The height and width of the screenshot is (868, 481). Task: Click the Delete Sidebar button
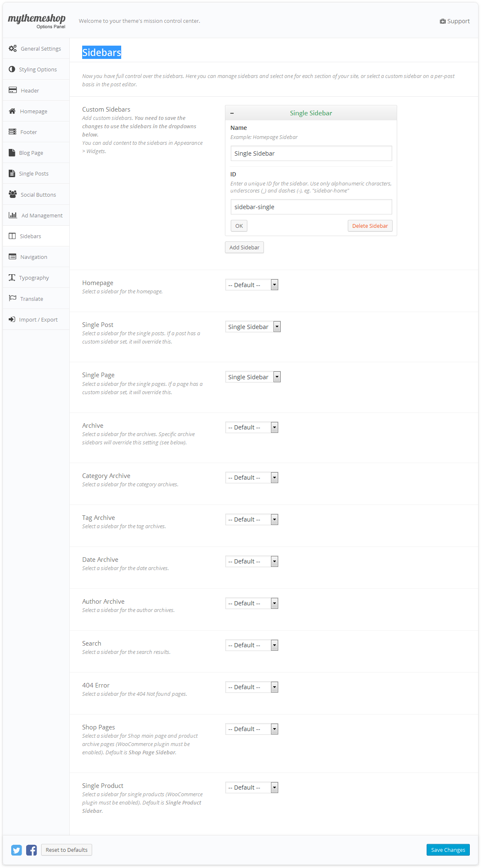(369, 226)
